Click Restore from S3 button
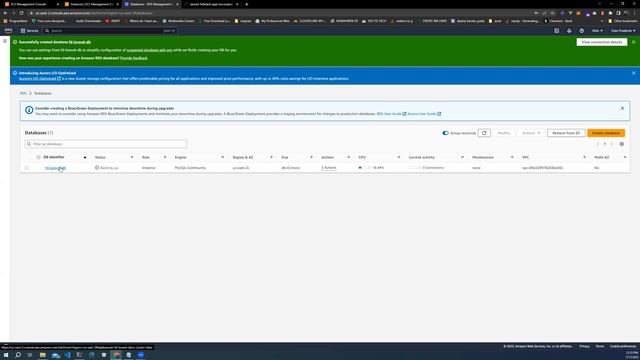The height and width of the screenshot is (360, 640). pos(566,133)
